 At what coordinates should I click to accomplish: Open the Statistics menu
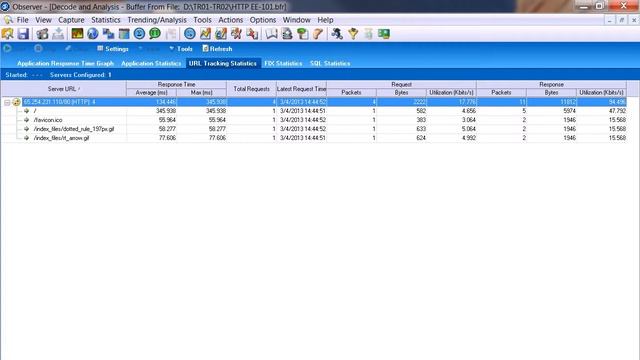106,20
